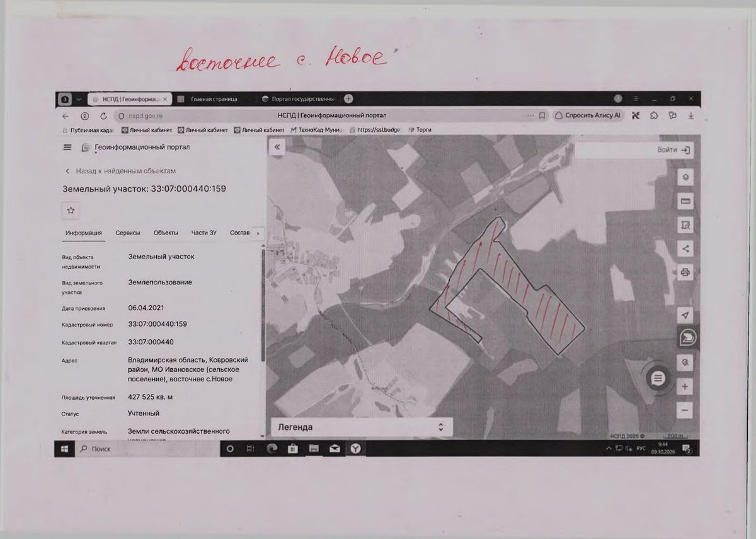Open the Windows Start menu
The height and width of the screenshot is (539, 756).
click(64, 448)
